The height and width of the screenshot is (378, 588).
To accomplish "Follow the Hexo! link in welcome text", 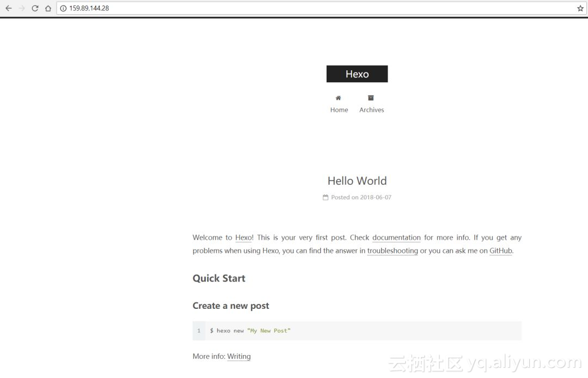I will (x=244, y=237).
